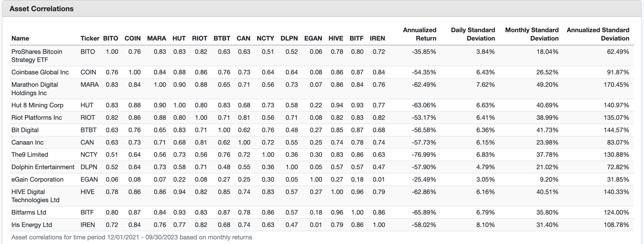Click the asset correlations time period footnote
Viewport: 644px width, 244px height.
[x=132, y=237]
